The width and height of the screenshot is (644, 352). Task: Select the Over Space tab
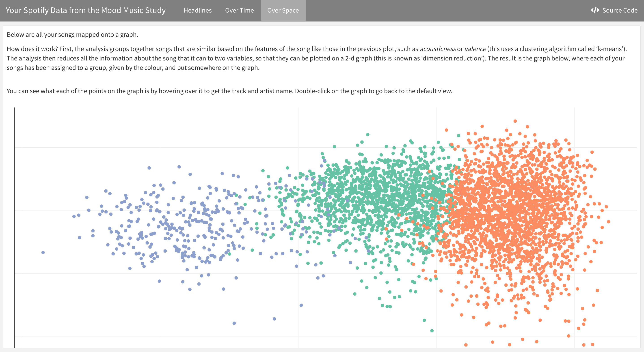coord(283,10)
